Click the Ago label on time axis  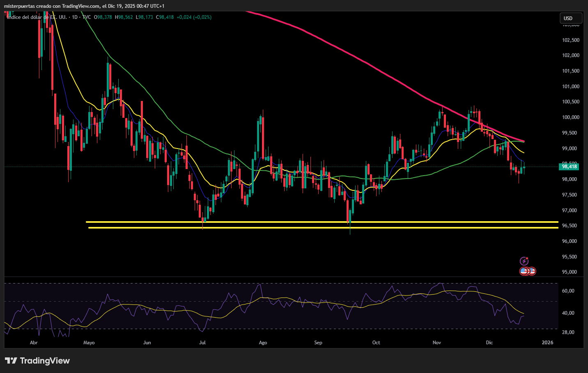pos(263,343)
